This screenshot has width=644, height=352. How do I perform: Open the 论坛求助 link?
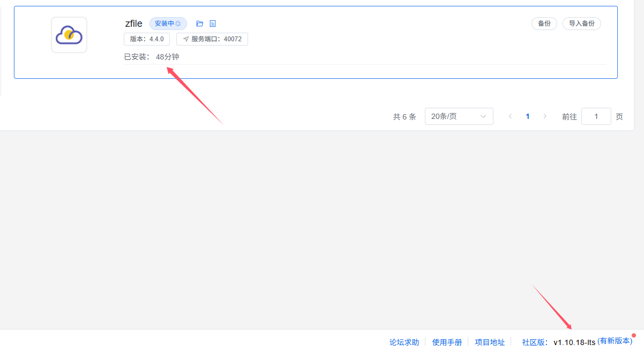(404, 342)
